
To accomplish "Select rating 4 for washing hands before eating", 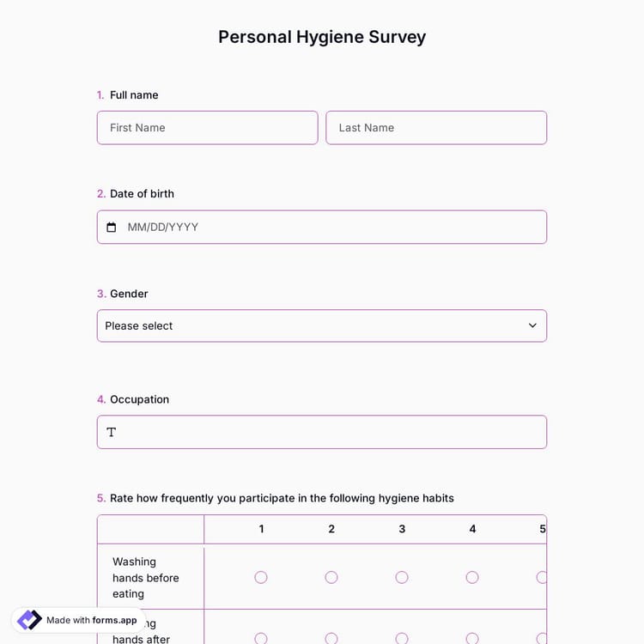I will (472, 577).
